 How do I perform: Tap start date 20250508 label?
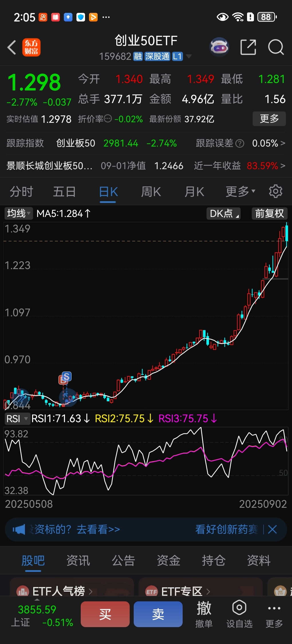pyautogui.click(x=29, y=504)
